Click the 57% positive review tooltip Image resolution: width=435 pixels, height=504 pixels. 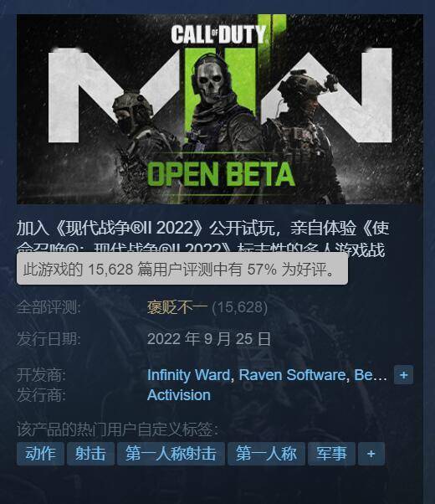182,269
